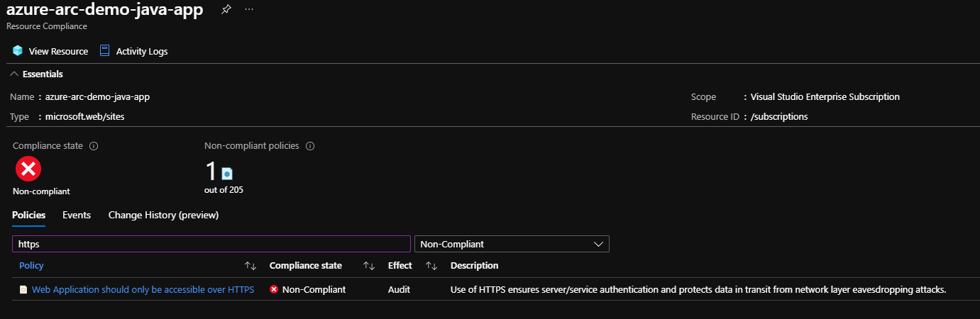980x319 pixels.
Task: Click the 'out of 205' text
Action: coord(224,190)
